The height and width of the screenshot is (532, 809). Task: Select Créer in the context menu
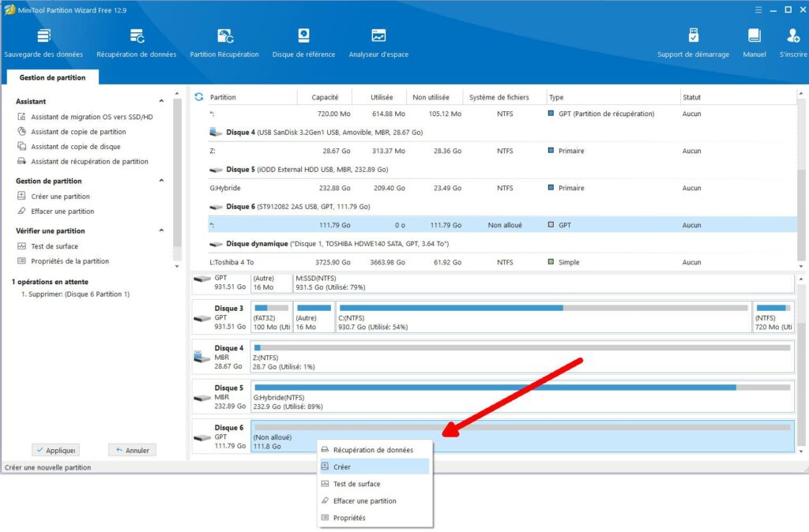click(374, 467)
